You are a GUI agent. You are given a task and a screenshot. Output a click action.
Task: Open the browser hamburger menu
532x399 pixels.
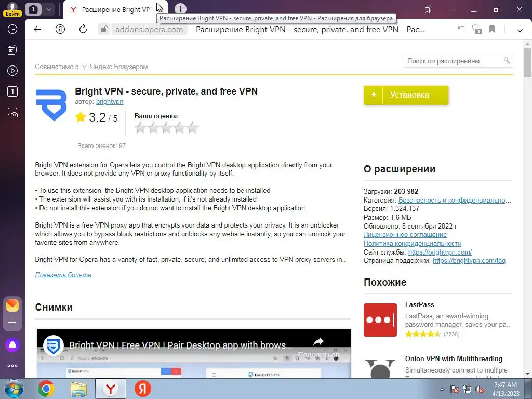(x=451, y=9)
